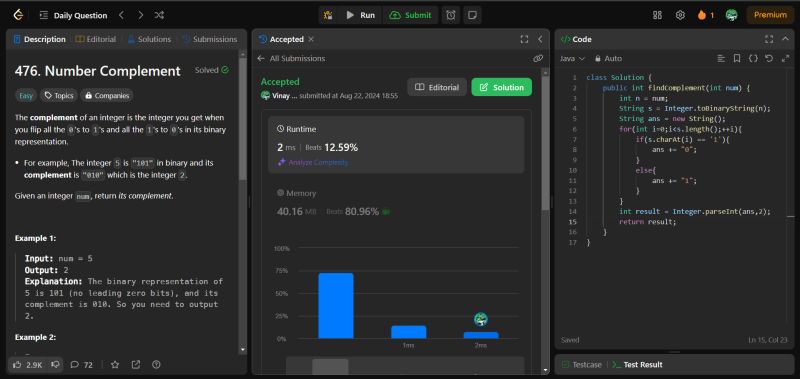The height and width of the screenshot is (379, 800).
Task: Click the Companies tag
Action: tap(107, 95)
